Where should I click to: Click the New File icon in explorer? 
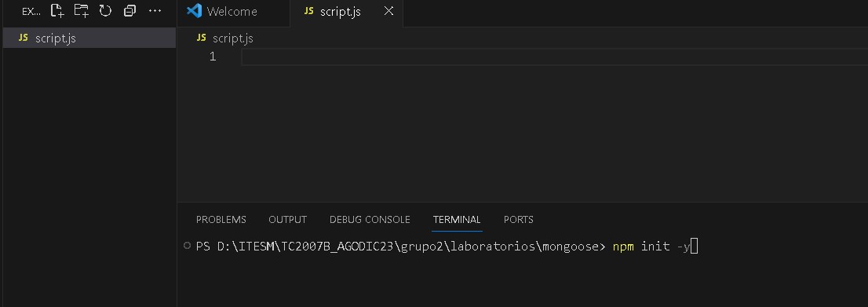pos(57,10)
